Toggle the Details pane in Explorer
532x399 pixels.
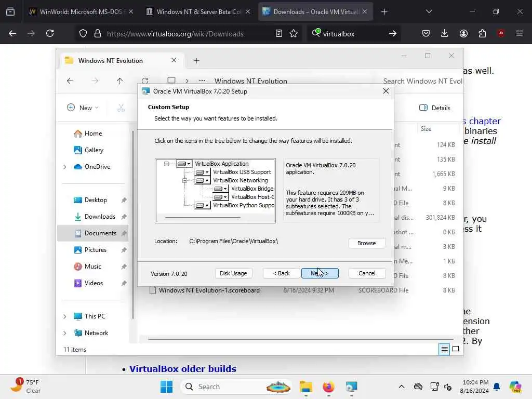(x=435, y=108)
